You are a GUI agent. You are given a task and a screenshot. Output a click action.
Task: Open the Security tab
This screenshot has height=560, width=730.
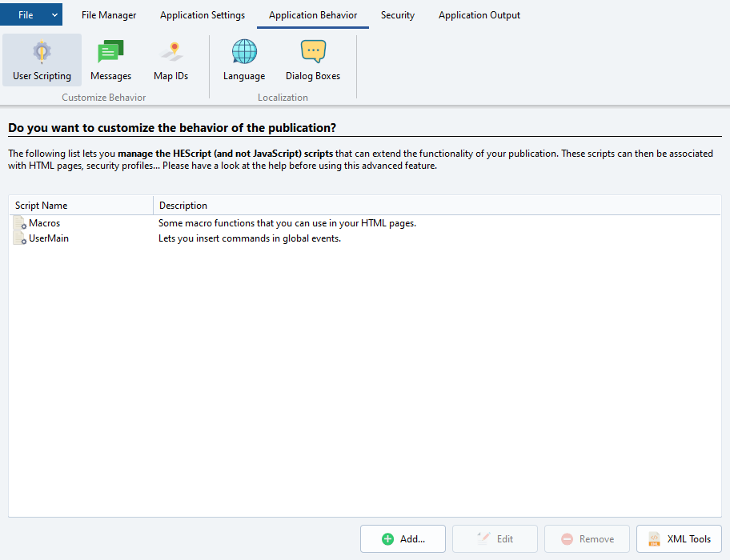click(x=398, y=15)
